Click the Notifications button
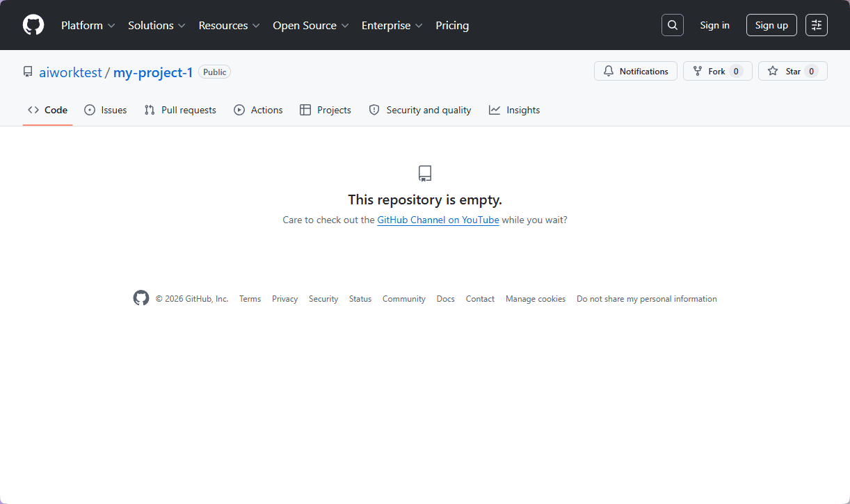 click(636, 71)
